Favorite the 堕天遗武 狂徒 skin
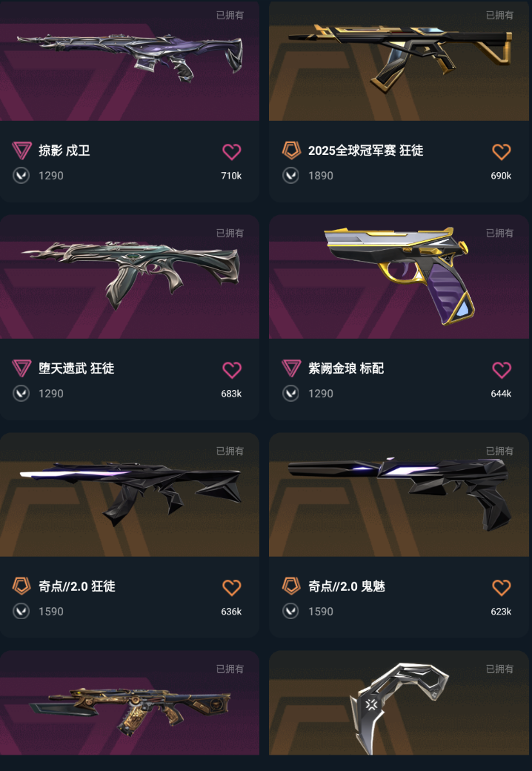Screen dimensions: 532x771 [x=231, y=369]
